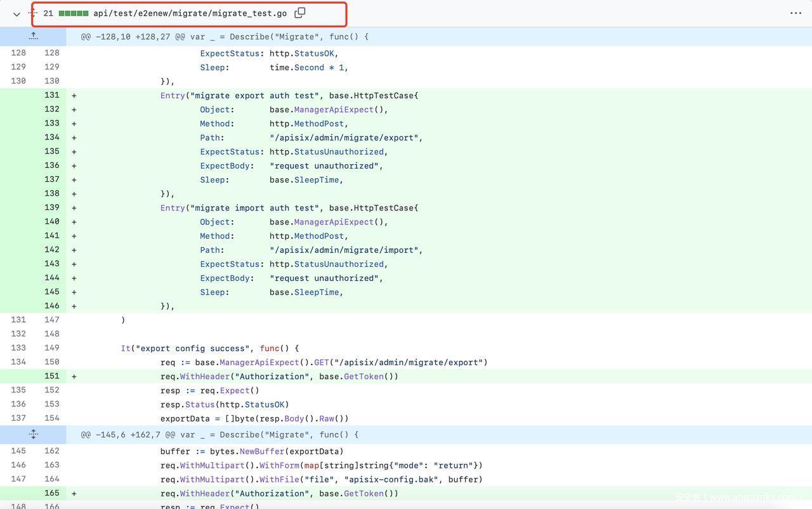
Task: Select new line number 139
Action: [x=51, y=208]
